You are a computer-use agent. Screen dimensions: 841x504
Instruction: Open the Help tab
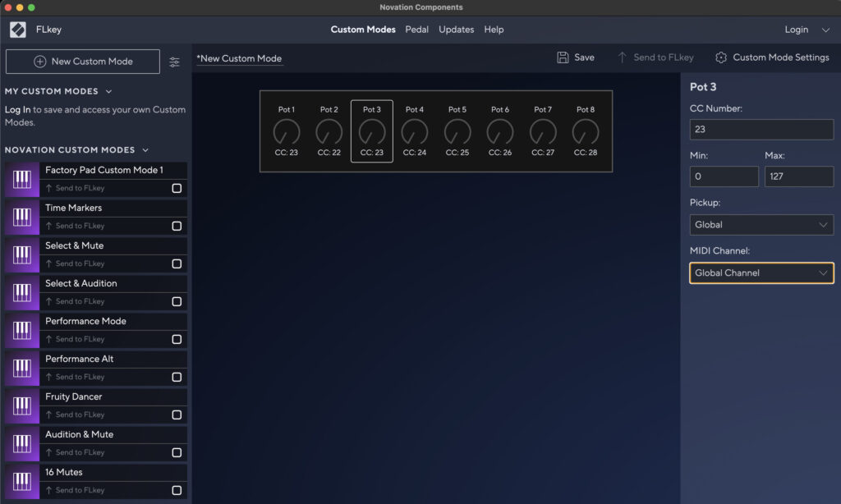494,30
